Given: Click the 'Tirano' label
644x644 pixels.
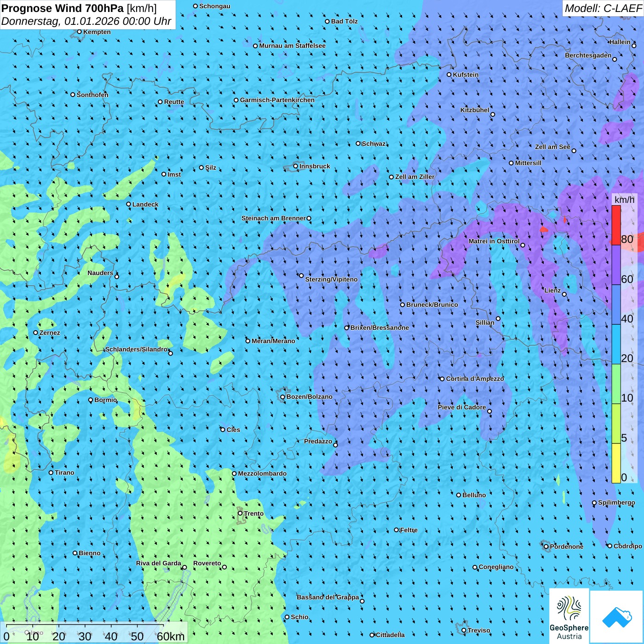Looking at the screenshot, I should pyautogui.click(x=64, y=472).
